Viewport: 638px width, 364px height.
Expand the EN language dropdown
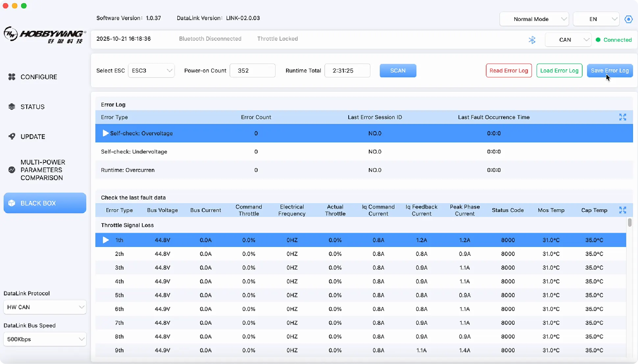pyautogui.click(x=596, y=19)
